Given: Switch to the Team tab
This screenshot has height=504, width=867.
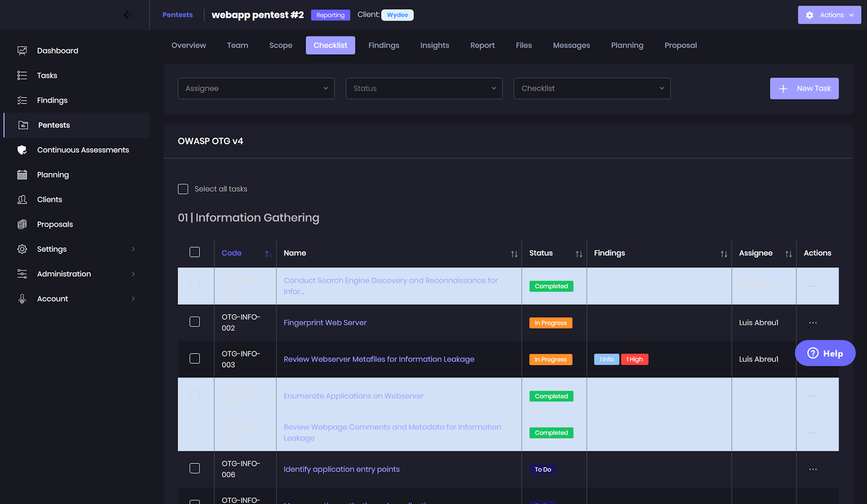Looking at the screenshot, I should [x=237, y=45].
